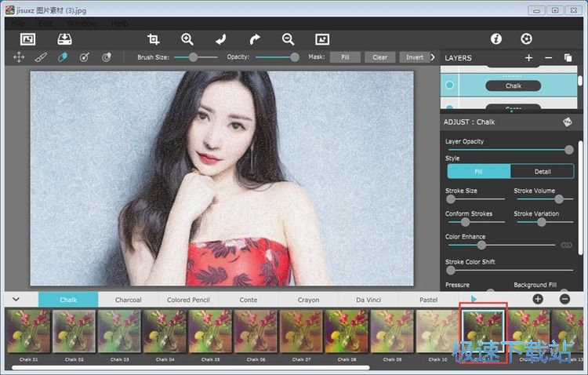Image resolution: width=588 pixels, height=375 pixels.
Task: Select the crop tool in top toolbar
Action: tap(154, 38)
